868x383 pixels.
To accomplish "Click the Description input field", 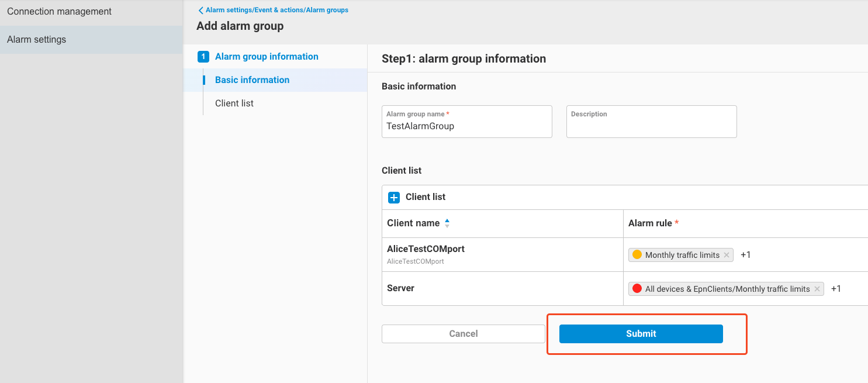I will click(651, 122).
